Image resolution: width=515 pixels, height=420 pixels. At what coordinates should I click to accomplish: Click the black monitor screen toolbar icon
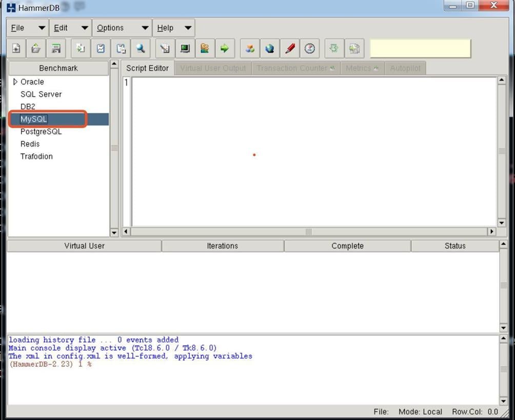[185, 49]
